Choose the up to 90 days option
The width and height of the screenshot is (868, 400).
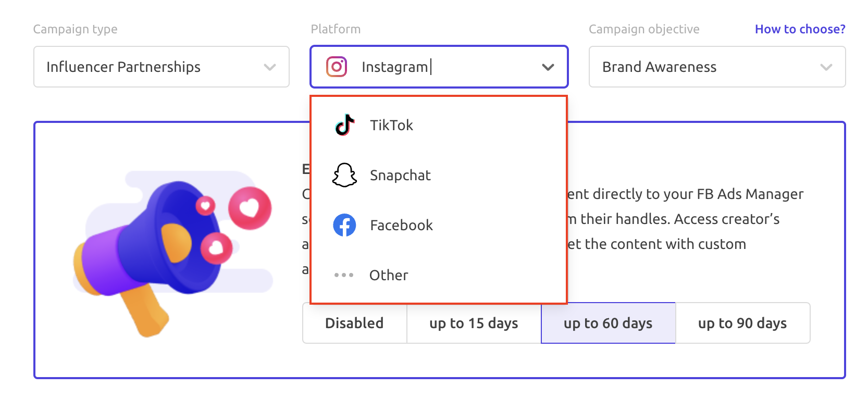click(x=742, y=323)
